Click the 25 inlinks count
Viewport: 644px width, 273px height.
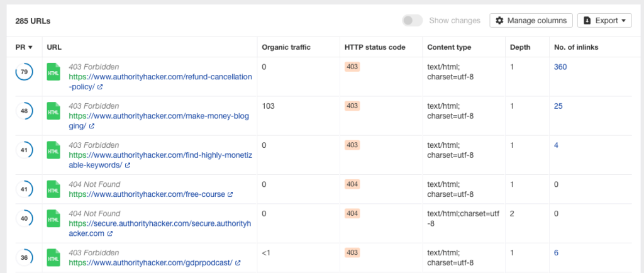558,106
